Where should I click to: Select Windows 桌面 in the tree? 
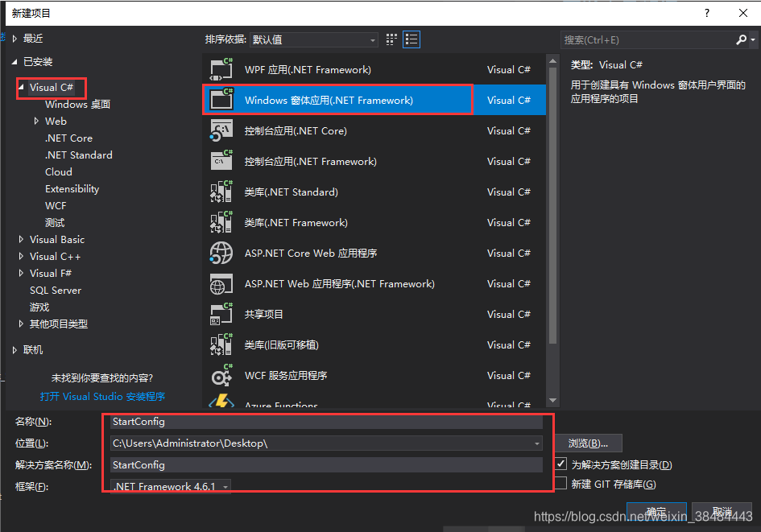coord(77,105)
